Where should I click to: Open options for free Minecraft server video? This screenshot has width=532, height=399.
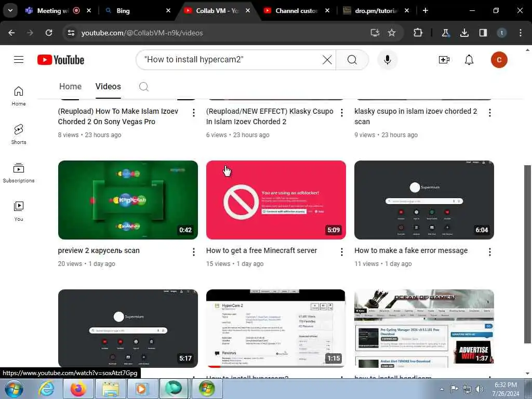342,252
